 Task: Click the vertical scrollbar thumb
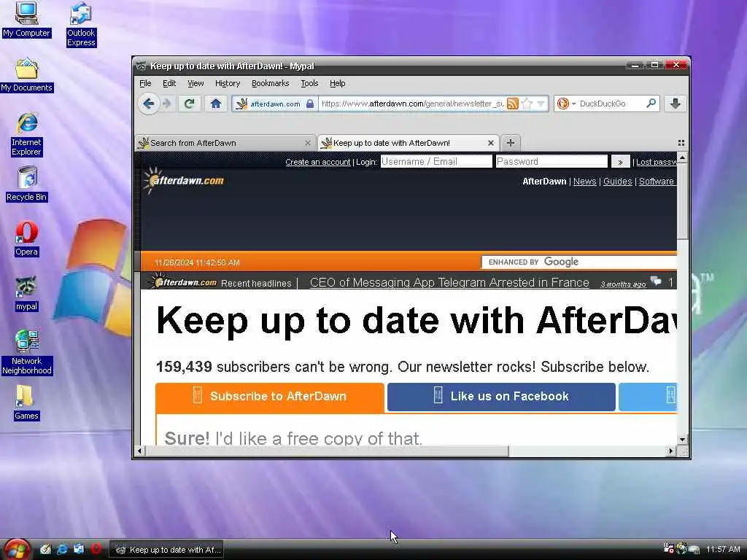coord(682,201)
